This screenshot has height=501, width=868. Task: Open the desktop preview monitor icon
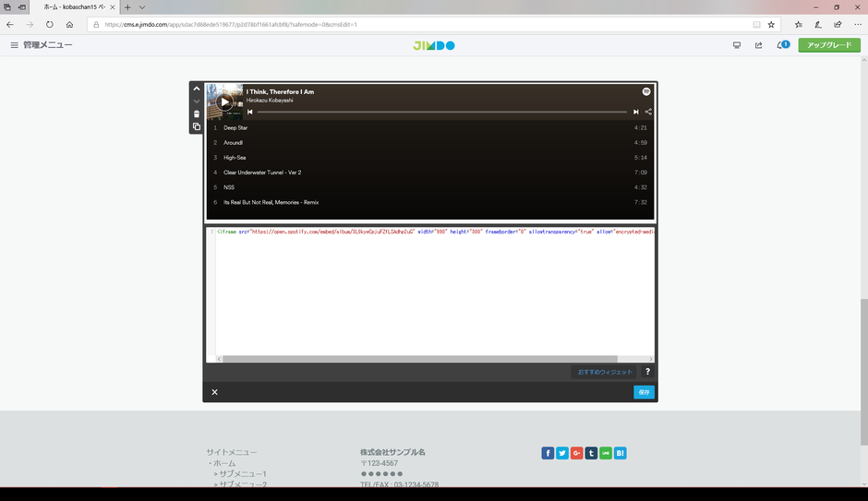click(x=737, y=45)
